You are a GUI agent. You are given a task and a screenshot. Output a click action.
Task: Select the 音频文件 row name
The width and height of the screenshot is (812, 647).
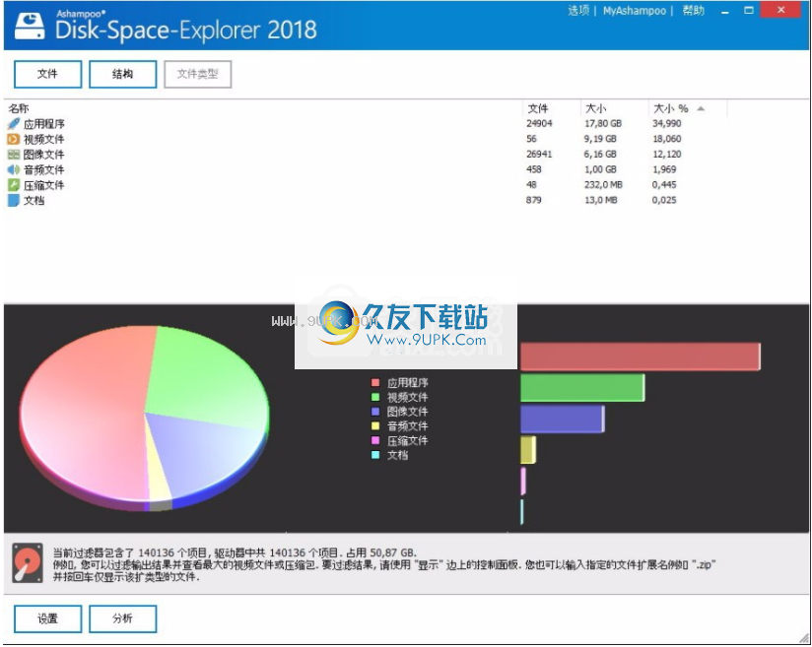pos(44,169)
